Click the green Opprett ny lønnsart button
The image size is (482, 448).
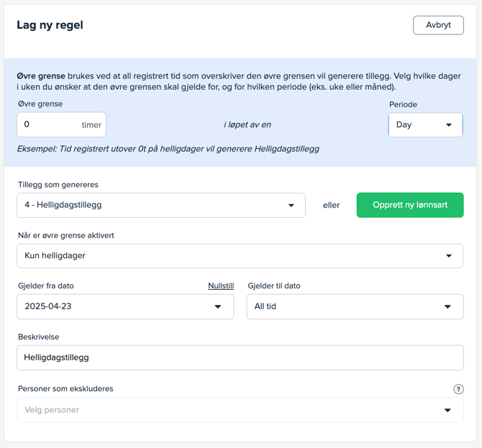tap(410, 205)
